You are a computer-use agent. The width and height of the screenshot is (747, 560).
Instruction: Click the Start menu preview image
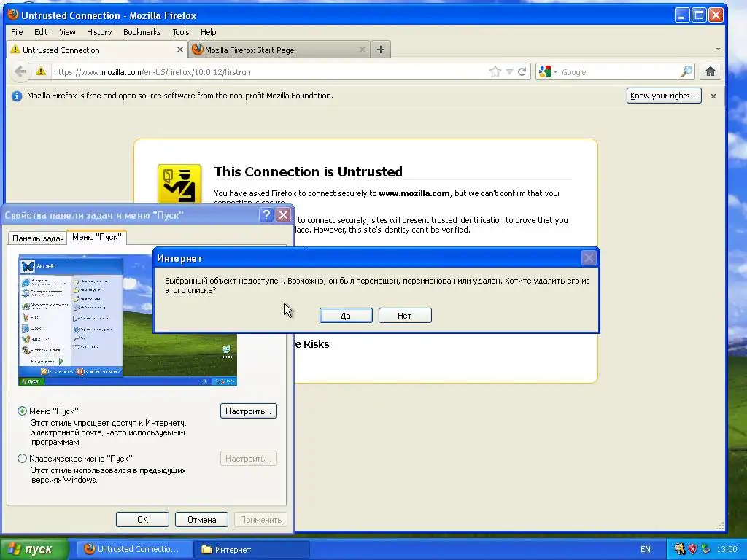click(x=127, y=320)
